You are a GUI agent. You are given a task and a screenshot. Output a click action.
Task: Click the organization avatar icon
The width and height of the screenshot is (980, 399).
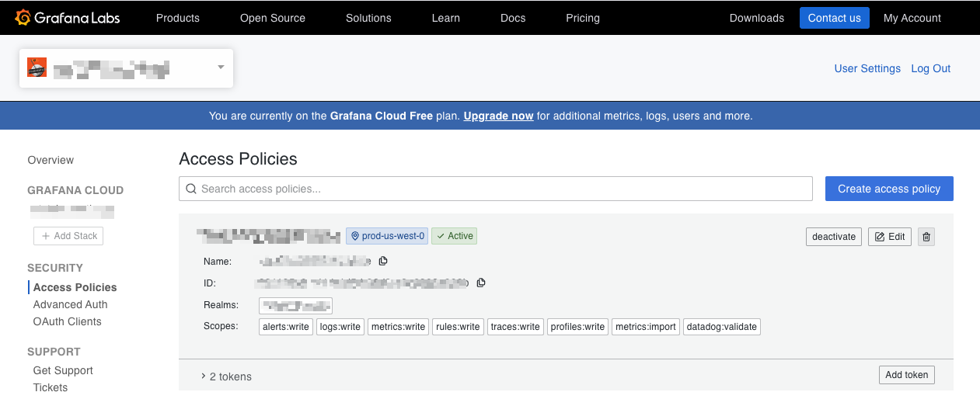pyautogui.click(x=37, y=68)
